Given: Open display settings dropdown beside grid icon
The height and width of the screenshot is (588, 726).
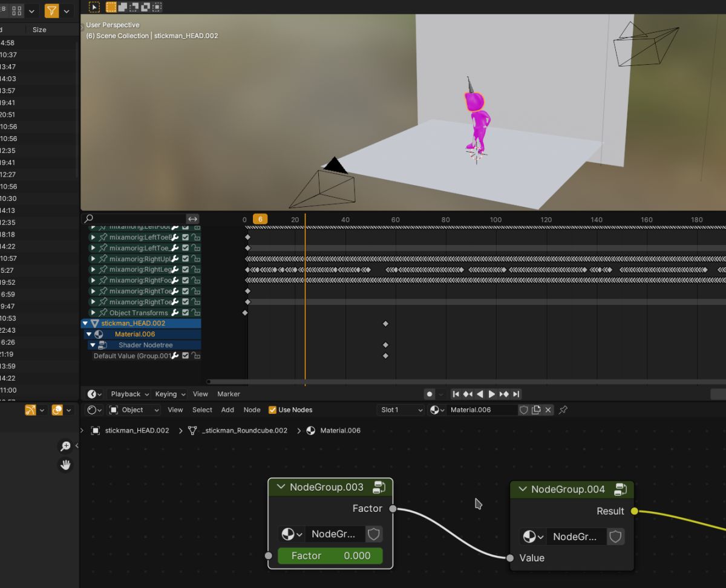Looking at the screenshot, I should tap(31, 11).
